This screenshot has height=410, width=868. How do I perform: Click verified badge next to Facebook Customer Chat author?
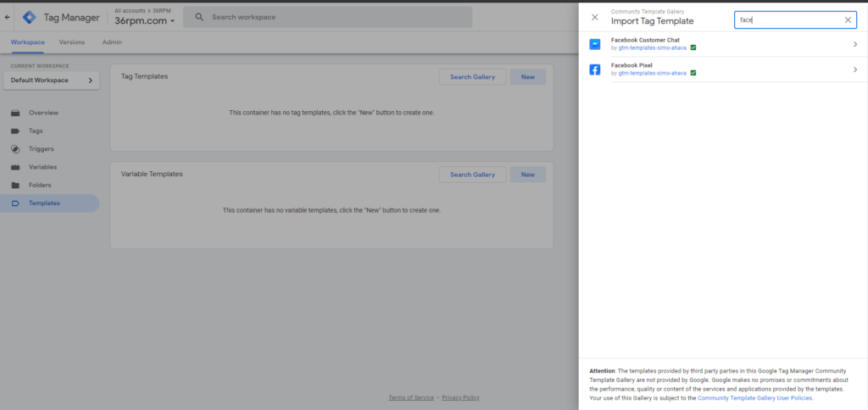pyautogui.click(x=693, y=47)
